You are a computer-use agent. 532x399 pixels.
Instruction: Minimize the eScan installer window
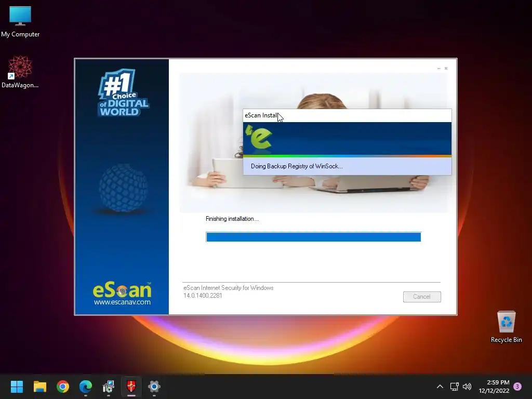(x=438, y=69)
